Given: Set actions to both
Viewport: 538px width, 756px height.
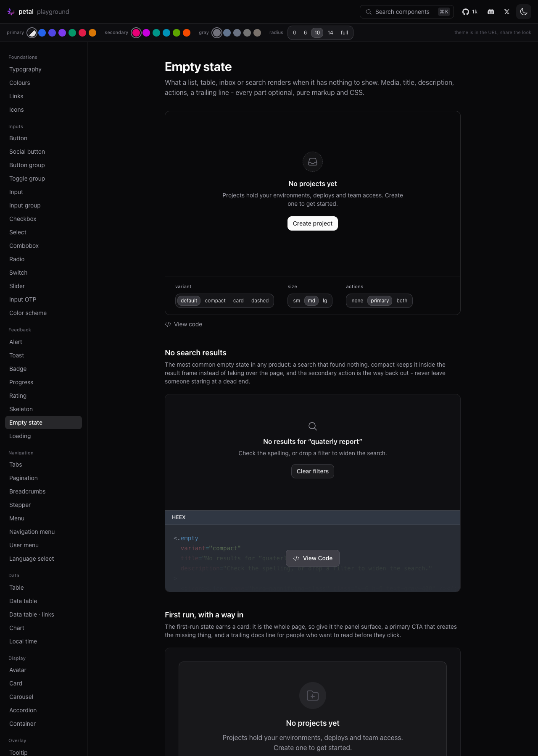Looking at the screenshot, I should tap(402, 301).
